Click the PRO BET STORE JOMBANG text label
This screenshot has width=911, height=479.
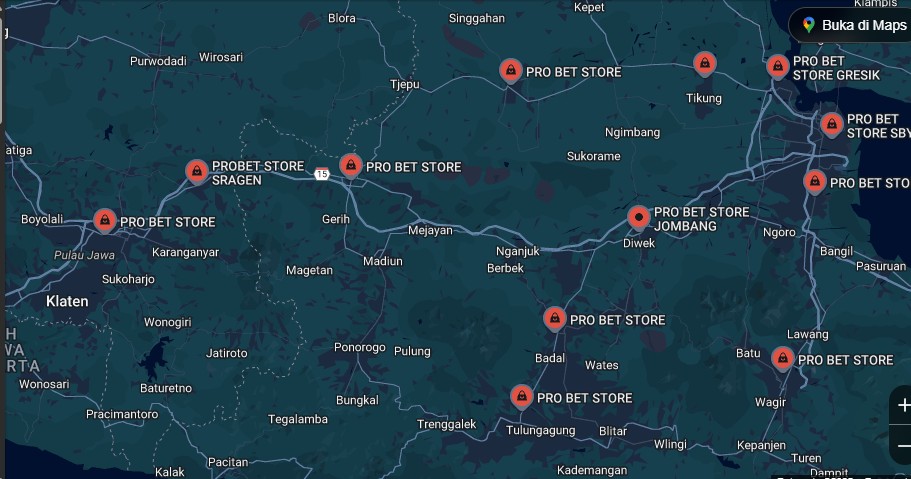701,219
